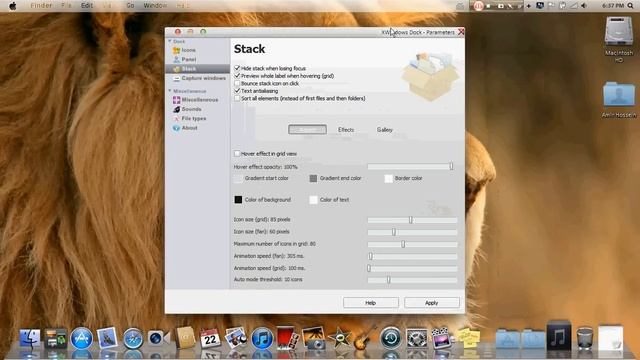Launch iMovie star icon in dock
This screenshot has width=640, height=360.
click(339, 338)
